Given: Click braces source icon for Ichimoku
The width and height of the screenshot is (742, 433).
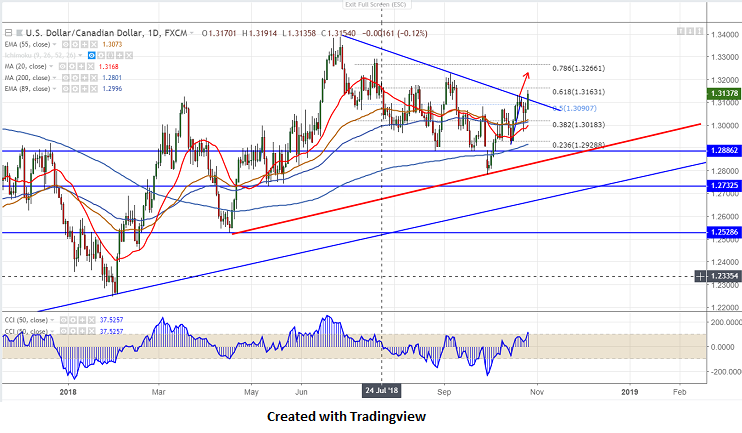Looking at the screenshot, I should (x=110, y=55).
